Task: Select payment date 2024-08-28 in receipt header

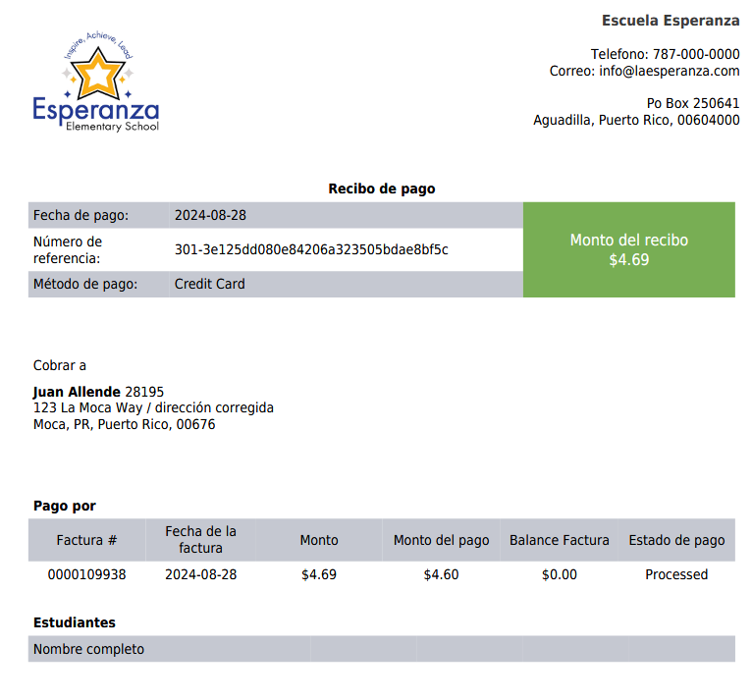Action: point(210,215)
